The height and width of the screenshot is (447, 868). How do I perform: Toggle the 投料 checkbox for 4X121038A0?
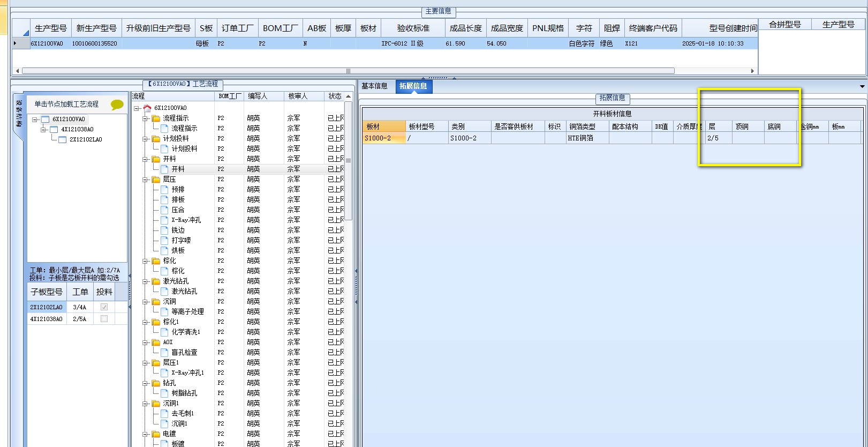(104, 319)
